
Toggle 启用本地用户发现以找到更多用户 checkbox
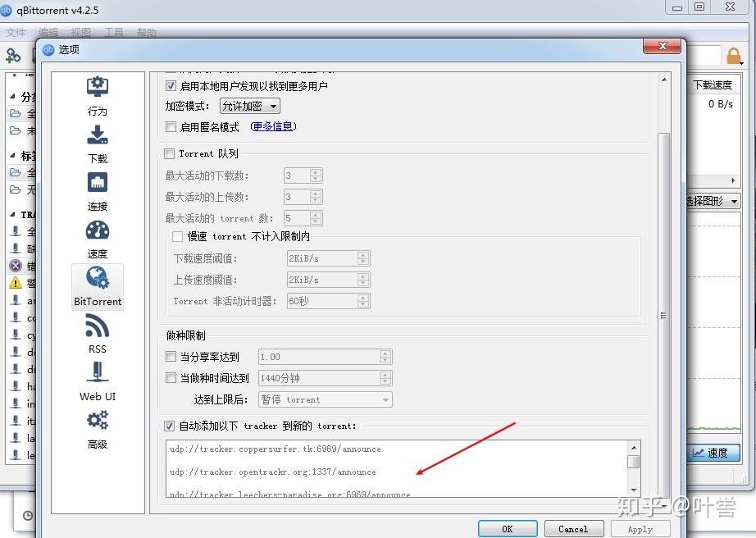(x=171, y=86)
